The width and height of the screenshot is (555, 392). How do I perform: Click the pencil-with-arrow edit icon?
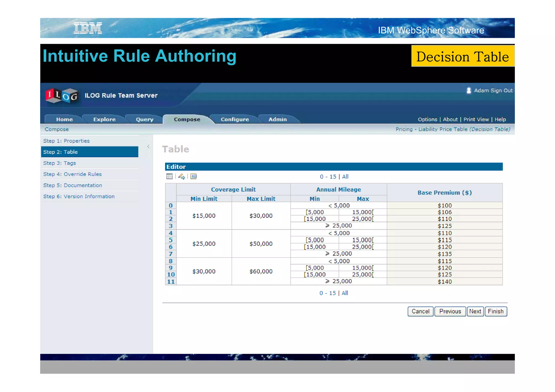tap(182, 177)
